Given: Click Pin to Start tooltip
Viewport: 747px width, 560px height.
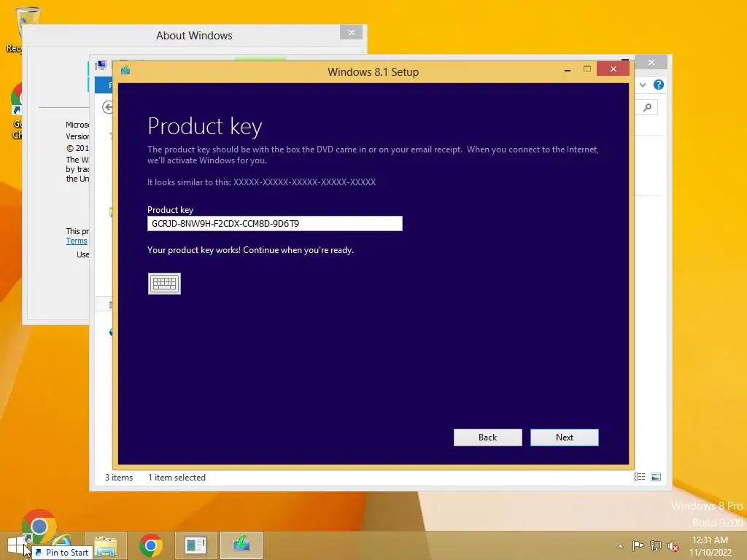Looking at the screenshot, I should click(63, 553).
